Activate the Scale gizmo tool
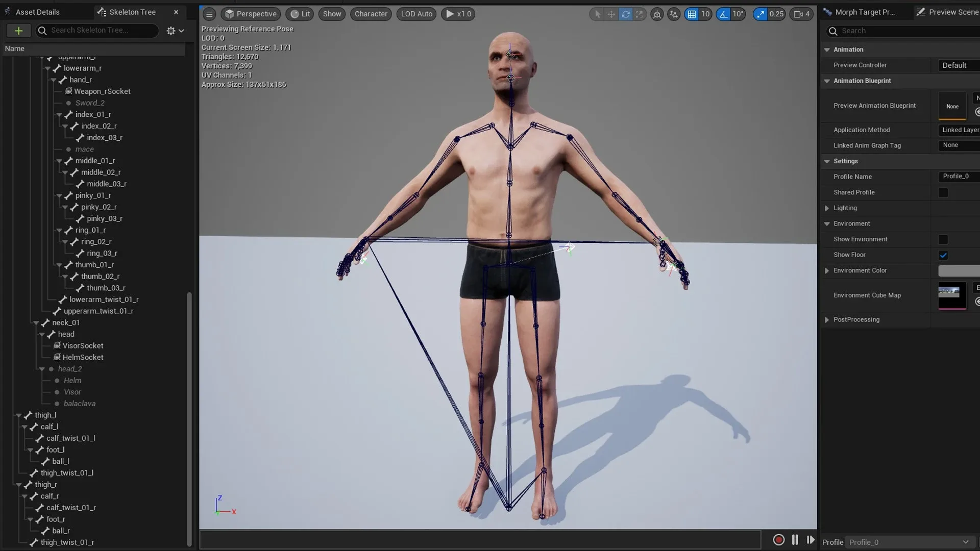 click(x=639, y=14)
